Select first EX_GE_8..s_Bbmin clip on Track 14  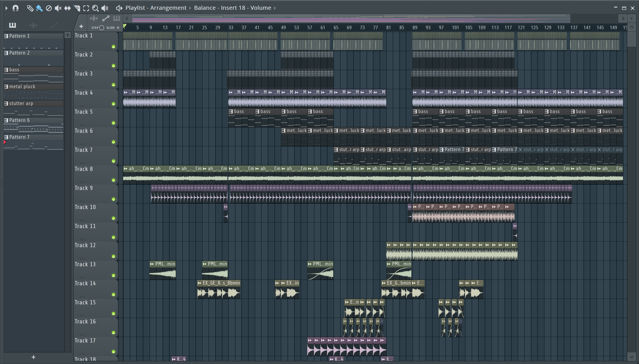(219, 290)
